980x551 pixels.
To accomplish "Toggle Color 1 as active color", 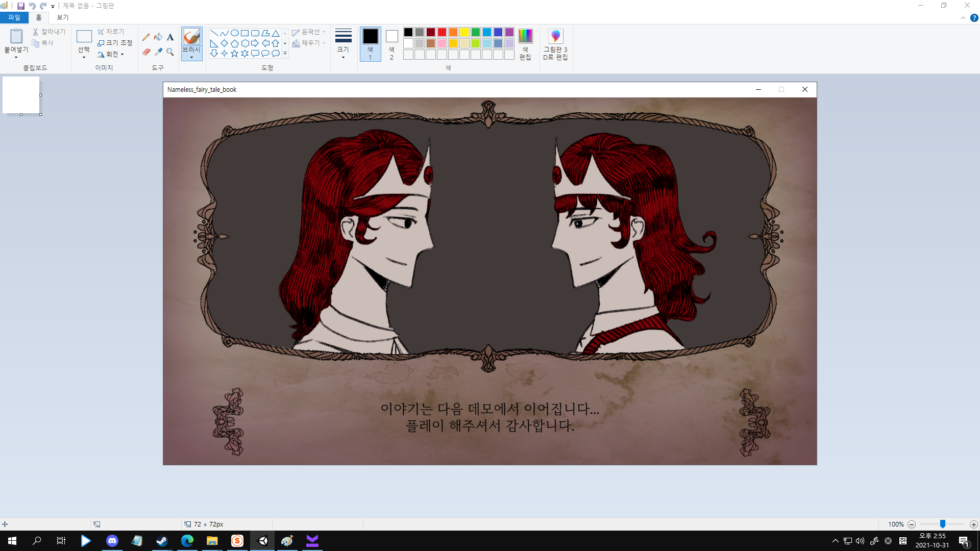I will click(370, 44).
